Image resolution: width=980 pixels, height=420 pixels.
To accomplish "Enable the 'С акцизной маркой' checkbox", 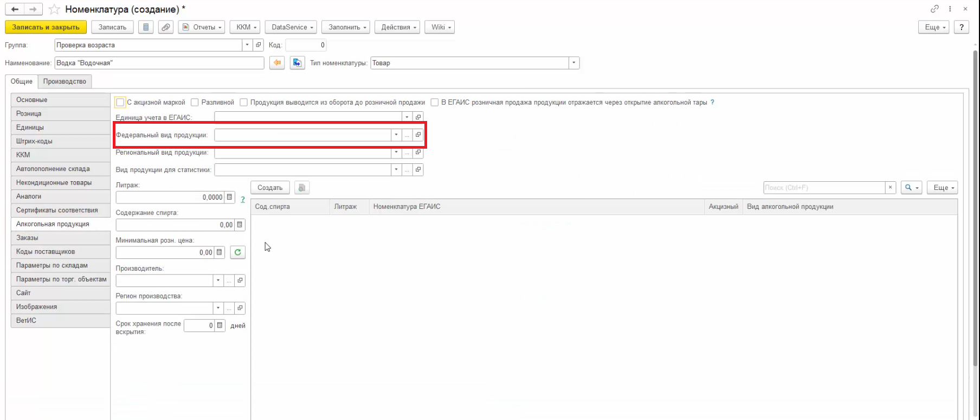I will [x=120, y=103].
